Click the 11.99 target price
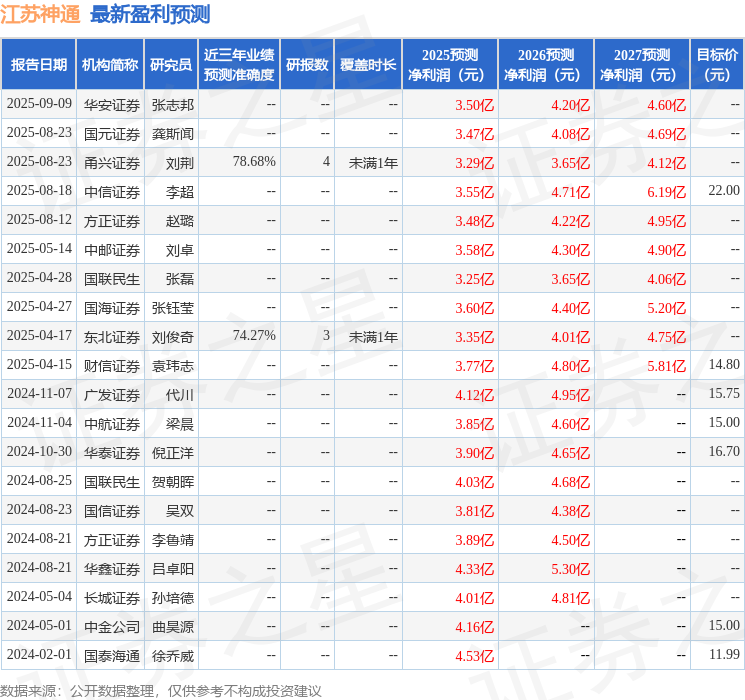Screen dimensions: 745x700 [724, 654]
